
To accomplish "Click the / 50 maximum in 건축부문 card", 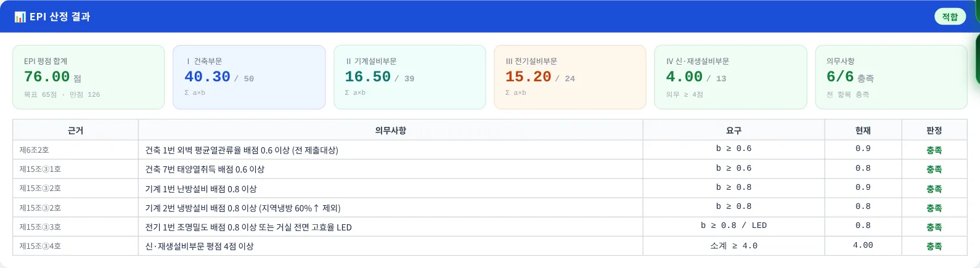I will [x=244, y=79].
